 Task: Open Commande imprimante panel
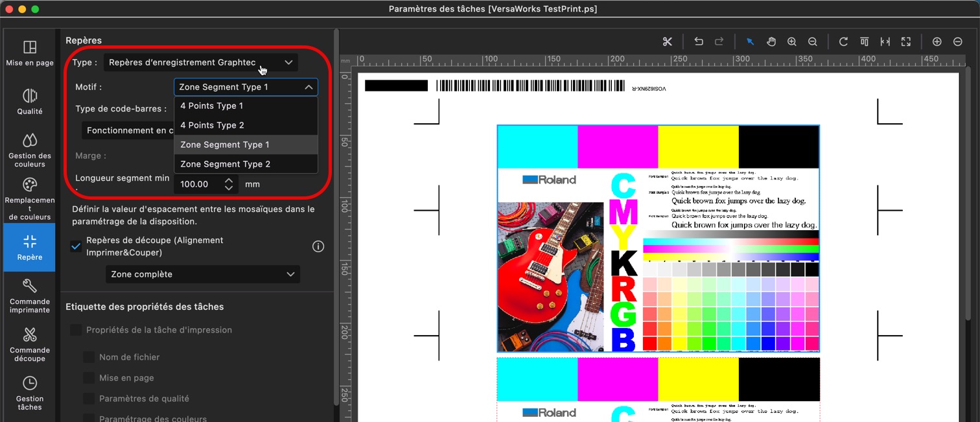pyautogui.click(x=29, y=296)
